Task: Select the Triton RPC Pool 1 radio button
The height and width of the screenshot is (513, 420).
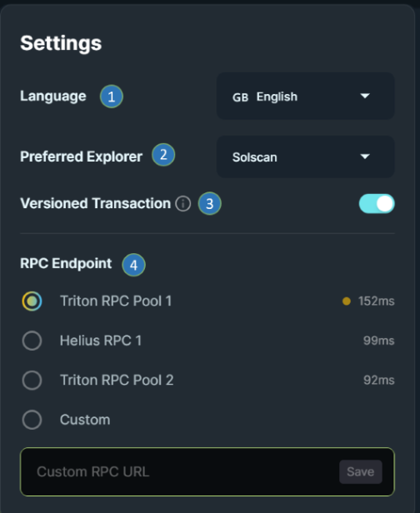Action: (x=32, y=301)
